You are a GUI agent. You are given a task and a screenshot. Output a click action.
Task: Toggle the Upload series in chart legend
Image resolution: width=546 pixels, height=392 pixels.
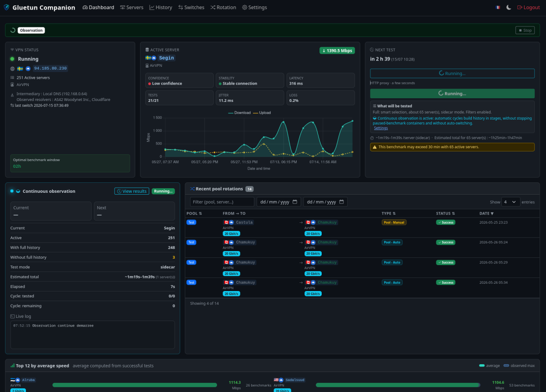tap(262, 113)
